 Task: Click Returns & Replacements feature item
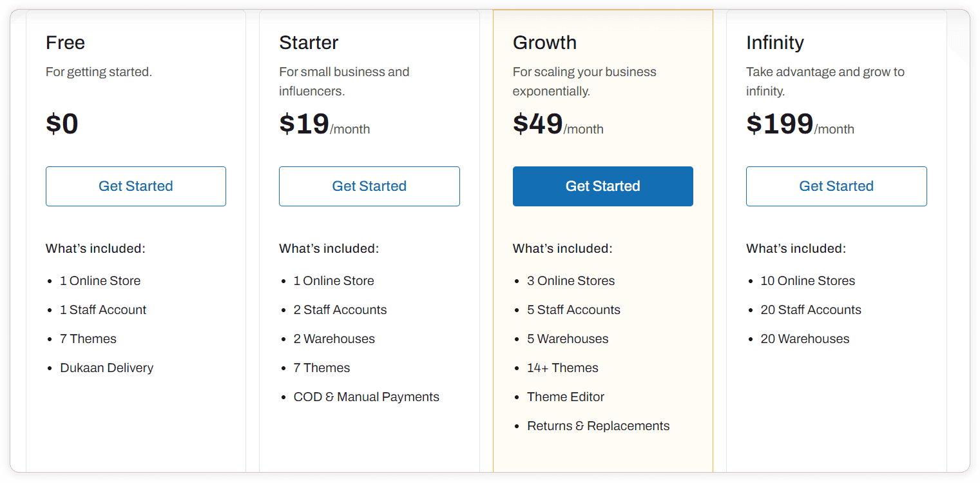pyautogui.click(x=598, y=426)
